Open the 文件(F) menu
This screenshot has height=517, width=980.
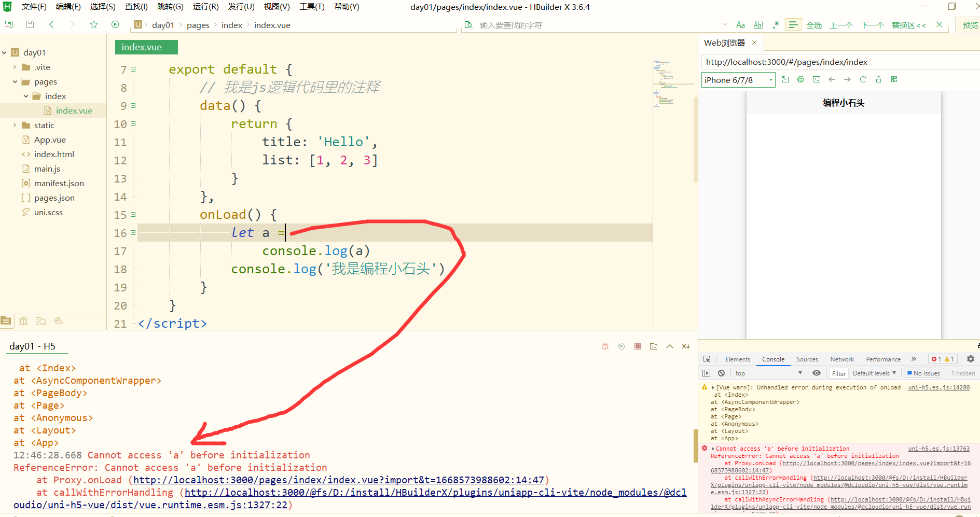point(34,7)
